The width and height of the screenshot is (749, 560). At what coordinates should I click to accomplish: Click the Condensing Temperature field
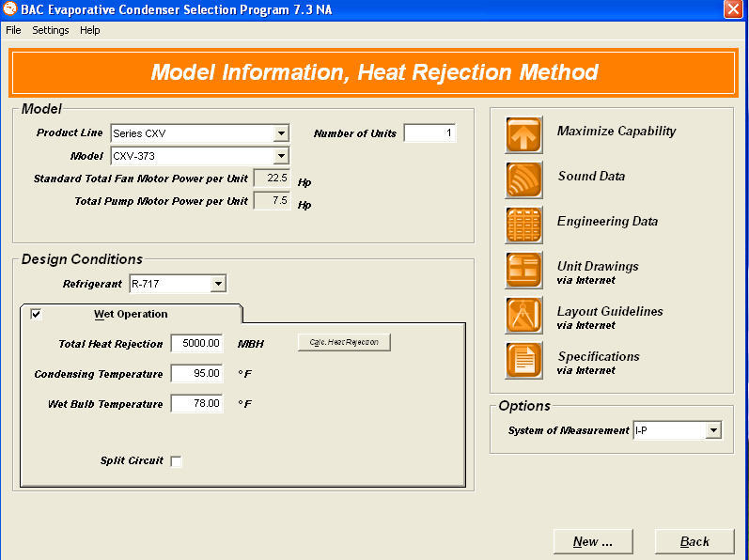coord(196,373)
